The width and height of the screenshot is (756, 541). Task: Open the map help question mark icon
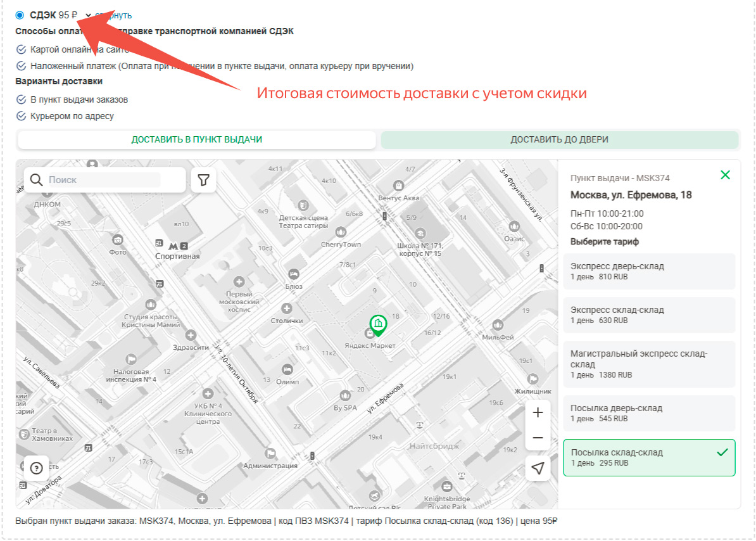tap(36, 468)
